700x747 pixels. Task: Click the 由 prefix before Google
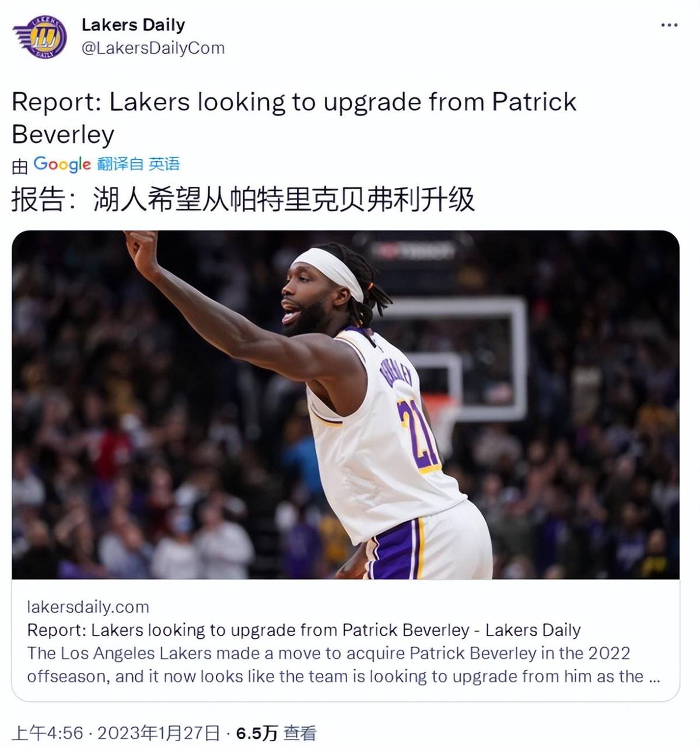point(20,166)
